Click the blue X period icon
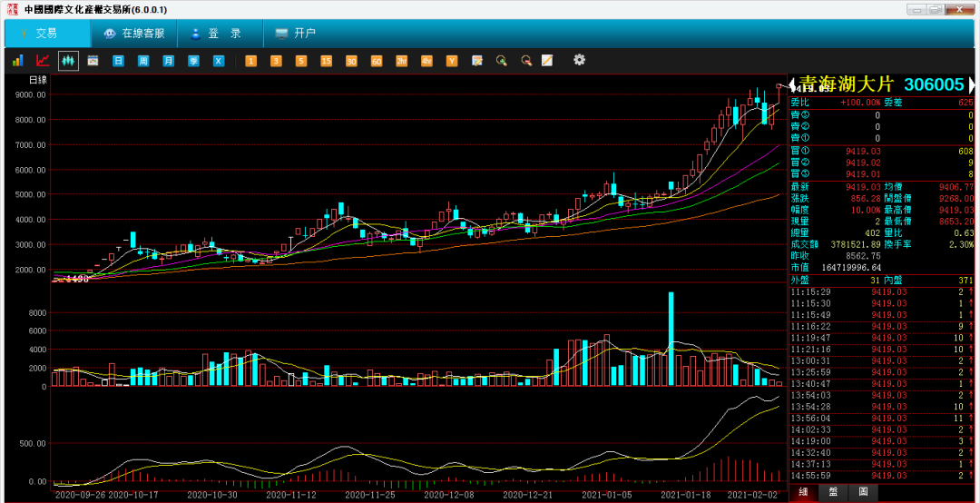 click(x=218, y=61)
